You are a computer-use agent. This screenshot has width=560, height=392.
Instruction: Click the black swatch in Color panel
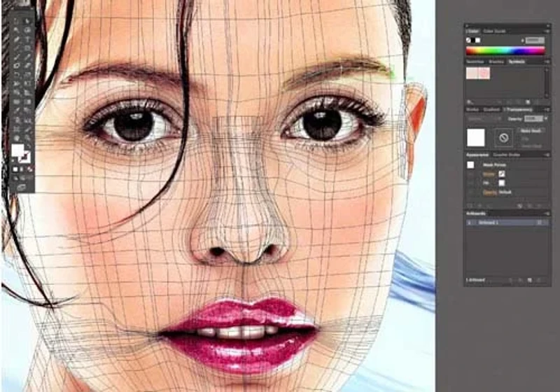click(473, 41)
